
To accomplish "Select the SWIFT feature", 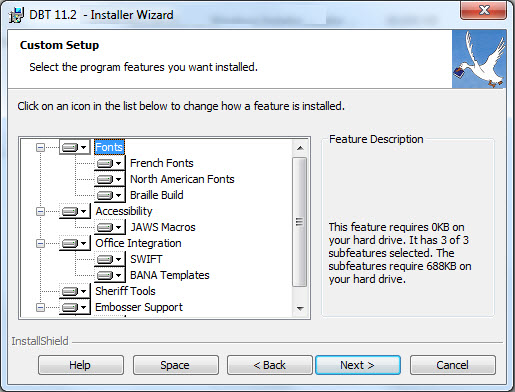I will click(146, 259).
